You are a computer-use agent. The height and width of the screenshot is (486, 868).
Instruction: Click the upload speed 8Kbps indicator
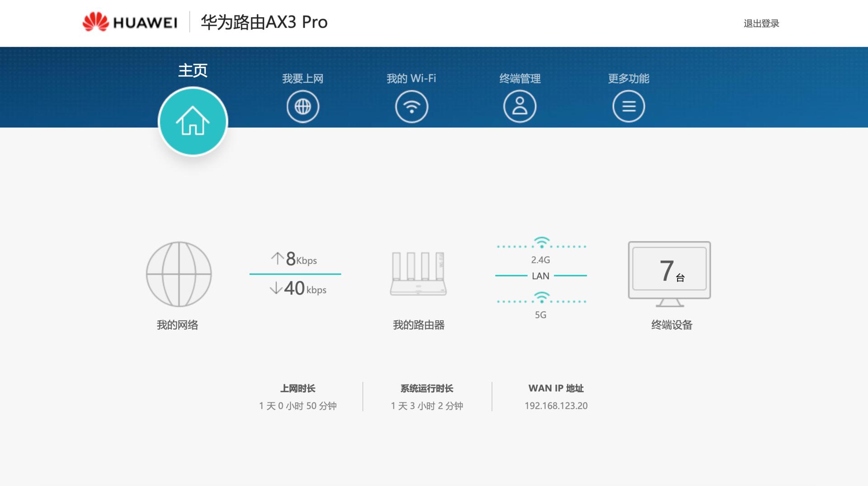click(x=294, y=259)
